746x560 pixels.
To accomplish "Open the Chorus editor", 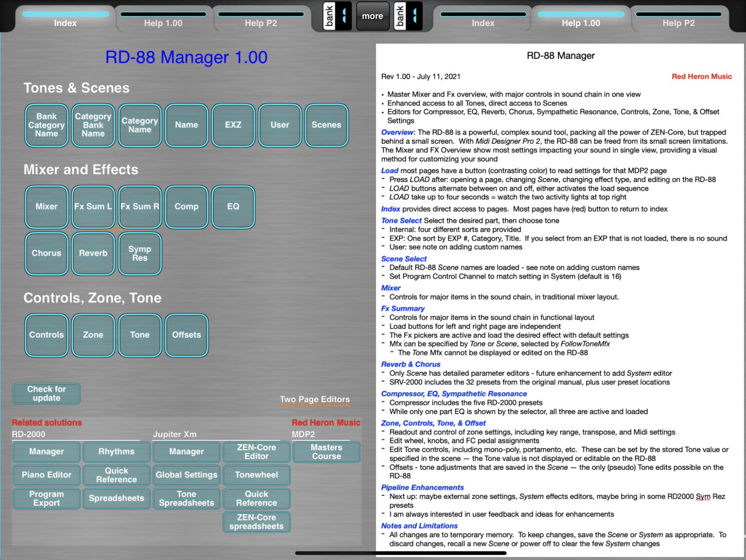I will click(x=47, y=254).
